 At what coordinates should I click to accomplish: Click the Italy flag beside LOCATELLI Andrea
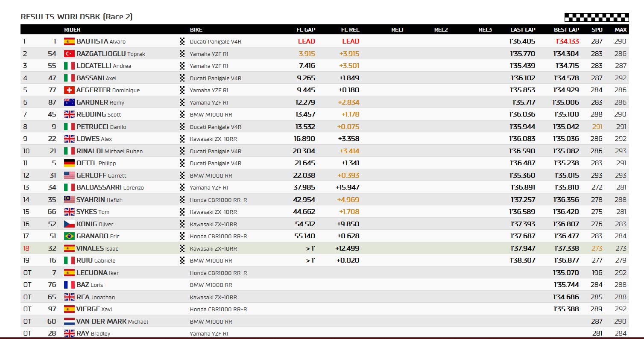[69, 66]
